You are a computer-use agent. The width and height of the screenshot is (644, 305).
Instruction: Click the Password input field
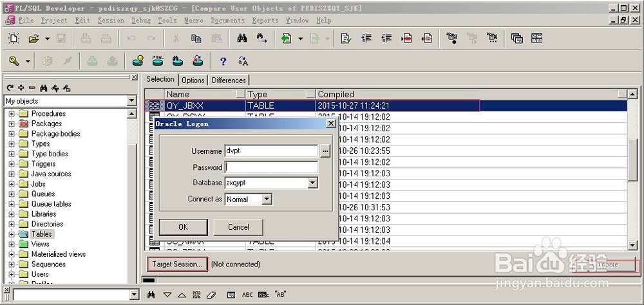[x=272, y=167]
